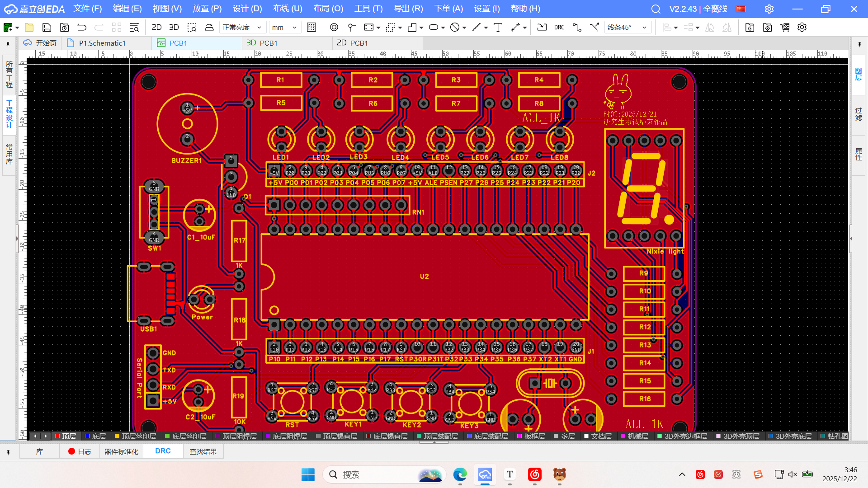
Task: Click the save file icon
Action: pyautogui.click(x=47, y=27)
